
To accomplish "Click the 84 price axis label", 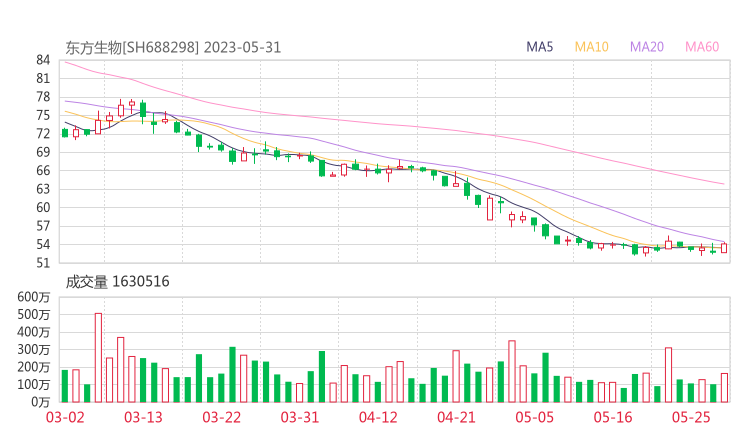I will tap(43, 60).
